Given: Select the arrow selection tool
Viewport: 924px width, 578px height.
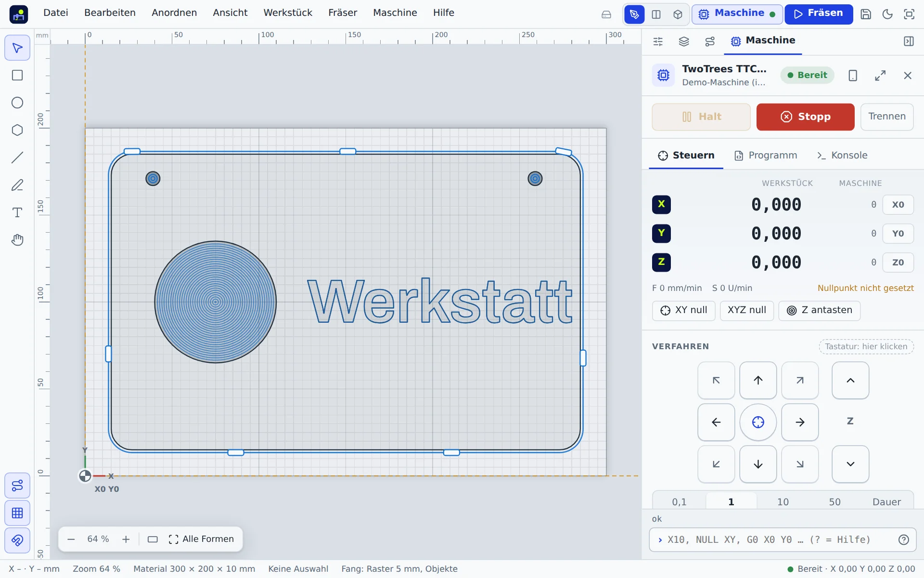Looking at the screenshot, I should (17, 48).
